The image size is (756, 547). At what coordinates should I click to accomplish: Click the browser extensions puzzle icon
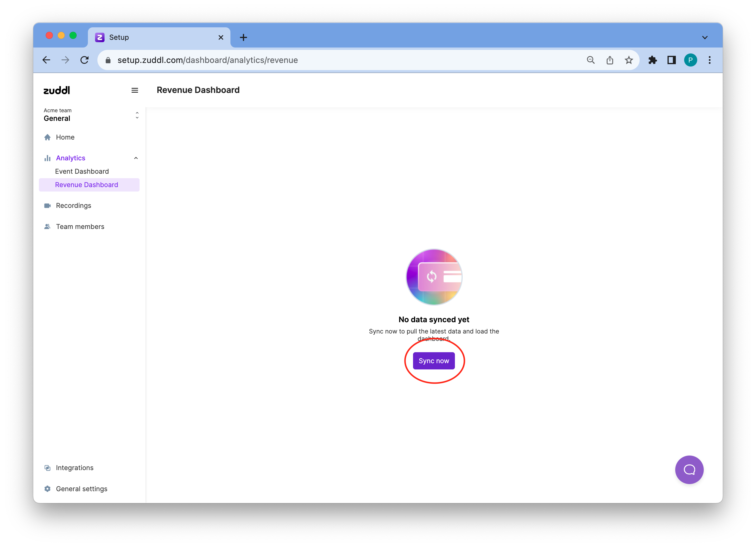(652, 60)
